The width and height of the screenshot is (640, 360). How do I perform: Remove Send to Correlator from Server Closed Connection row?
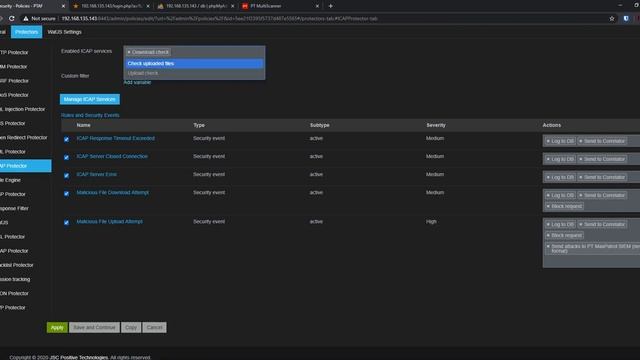[x=580, y=159]
